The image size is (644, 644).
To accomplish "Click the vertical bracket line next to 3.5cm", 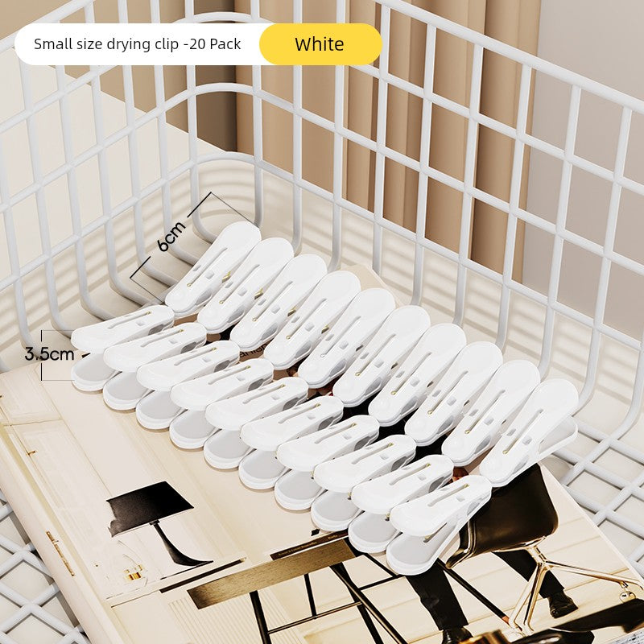I will pos(42,355).
